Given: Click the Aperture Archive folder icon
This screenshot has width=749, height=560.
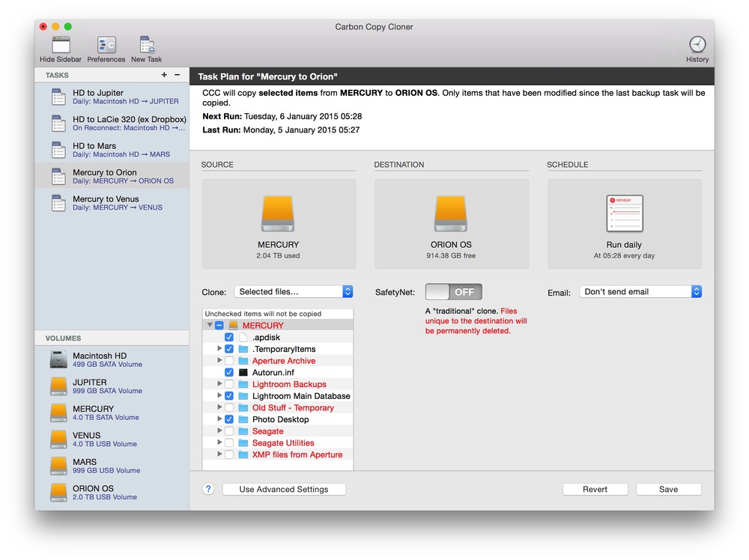Looking at the screenshot, I should tap(243, 361).
